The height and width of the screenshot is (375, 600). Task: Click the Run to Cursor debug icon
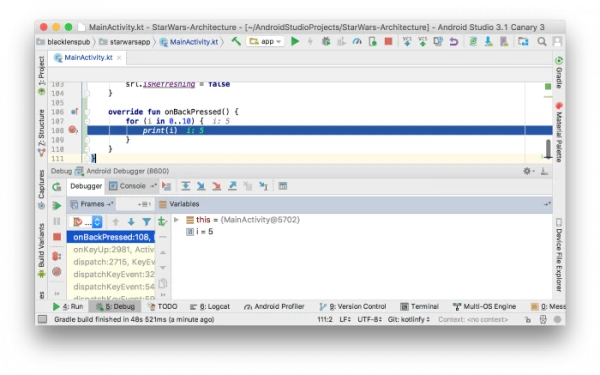pos(263,186)
